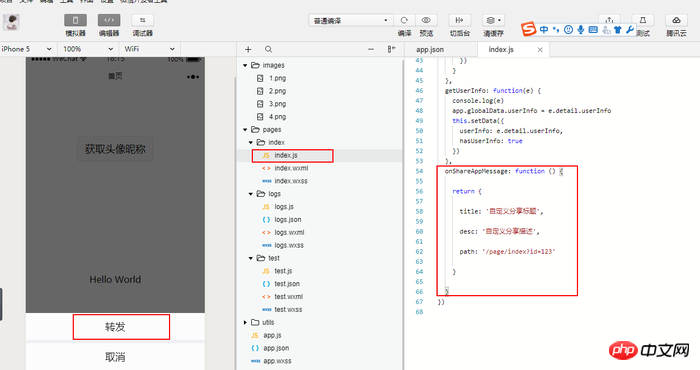700x370 pixels.
Task: Collapse the test folder
Action: pyautogui.click(x=251, y=258)
